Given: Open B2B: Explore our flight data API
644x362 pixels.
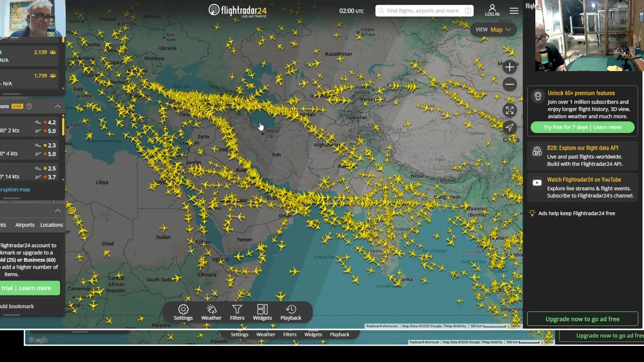Looking at the screenshot, I should tap(583, 148).
